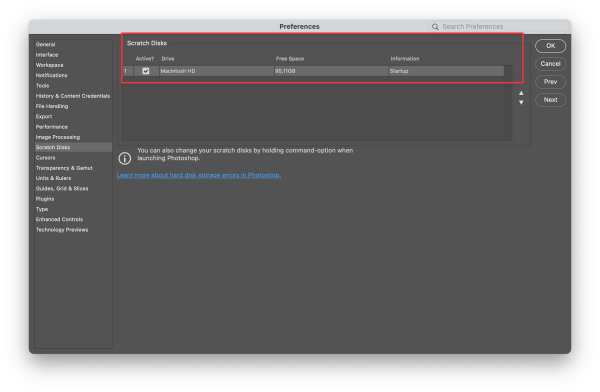Select Scratch Disks in the sidebar
The image size is (600, 392).
point(73,147)
